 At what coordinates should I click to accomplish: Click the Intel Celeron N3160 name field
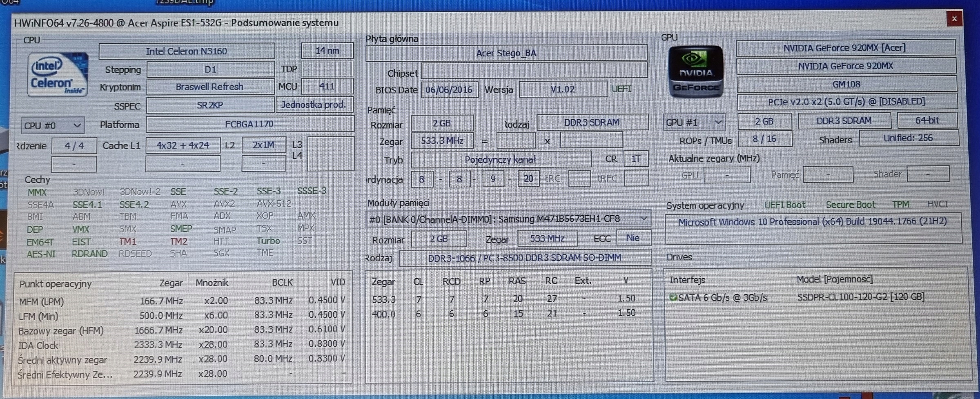tap(187, 51)
